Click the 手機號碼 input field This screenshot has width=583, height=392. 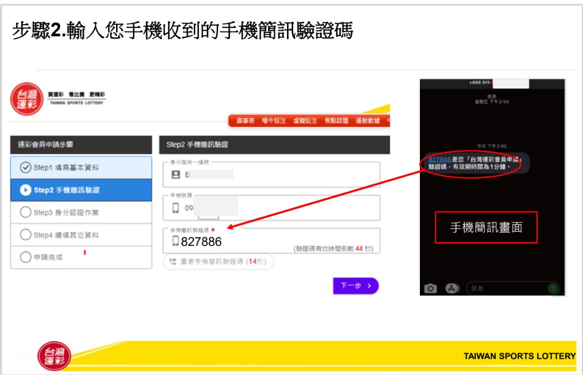tap(271, 208)
